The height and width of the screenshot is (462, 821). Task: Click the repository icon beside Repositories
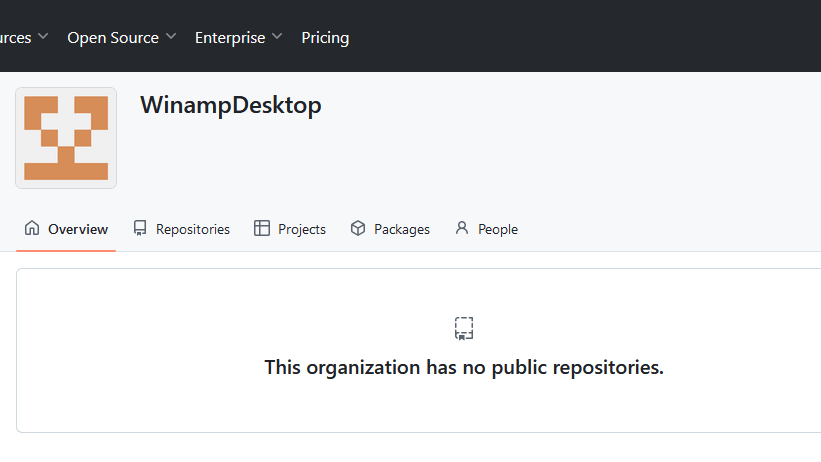(x=140, y=228)
